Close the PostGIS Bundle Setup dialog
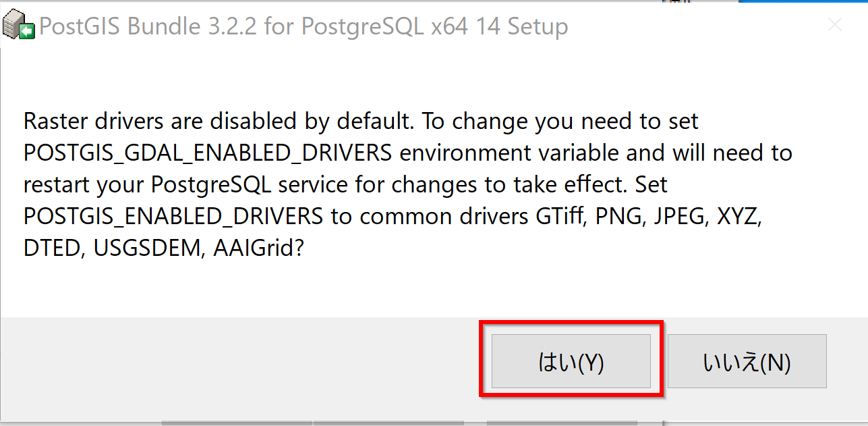The height and width of the screenshot is (426, 868). 835,26
